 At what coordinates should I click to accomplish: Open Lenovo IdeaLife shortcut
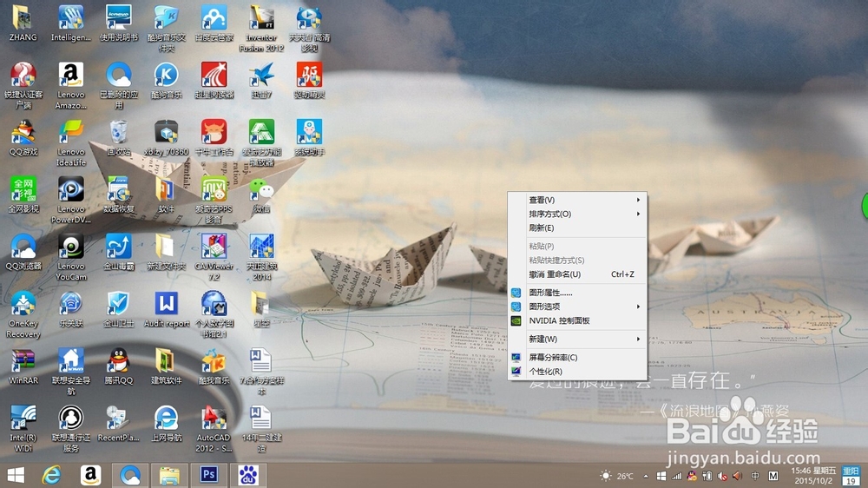click(x=71, y=143)
